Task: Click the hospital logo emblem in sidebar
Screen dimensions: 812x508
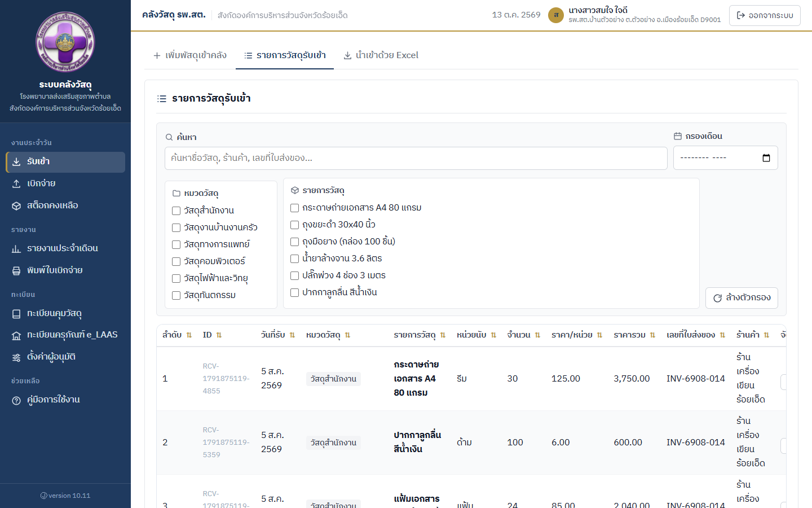Action: [x=65, y=42]
